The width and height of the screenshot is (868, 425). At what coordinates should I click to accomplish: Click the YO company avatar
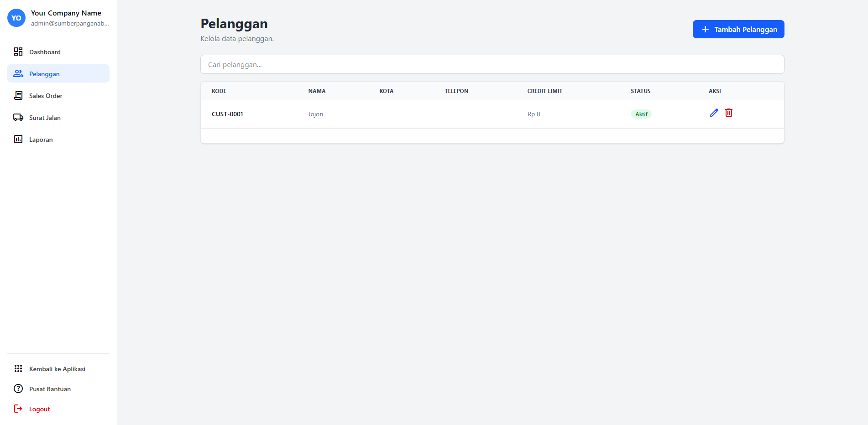point(16,18)
